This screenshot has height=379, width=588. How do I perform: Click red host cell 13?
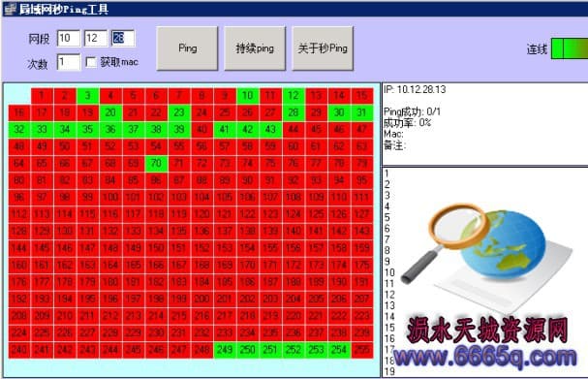(x=316, y=96)
